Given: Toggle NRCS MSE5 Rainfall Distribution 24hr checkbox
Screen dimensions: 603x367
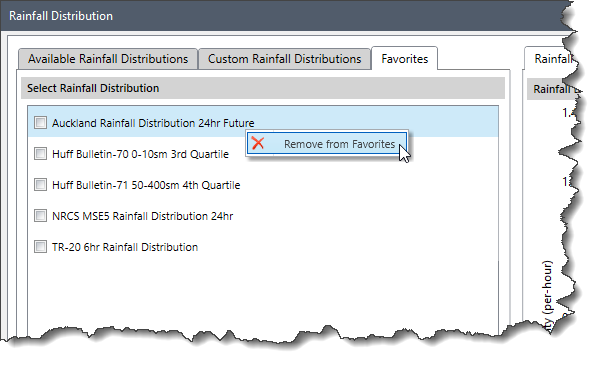Looking at the screenshot, I should pos(40,216).
